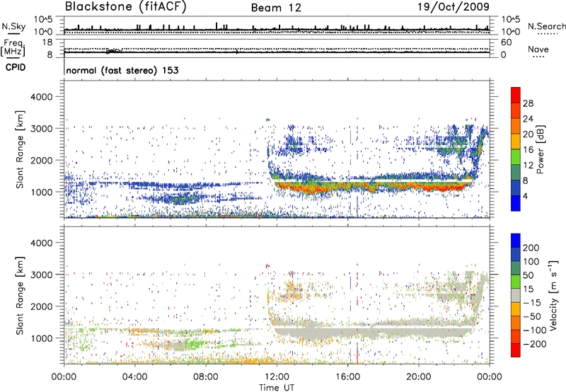
Task: Click the velocity panel 'Slant Range [km]' label
Action: click(x=20, y=295)
